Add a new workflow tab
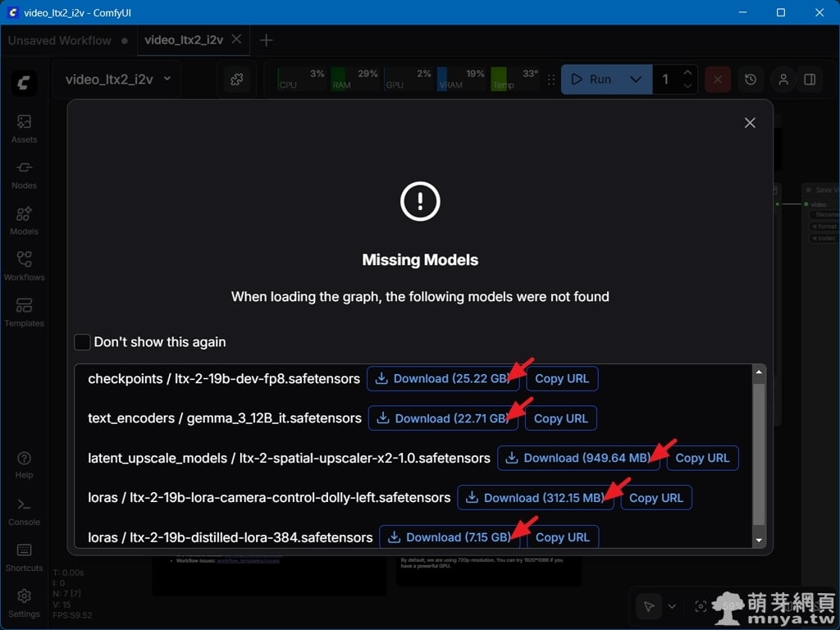 pos(266,40)
